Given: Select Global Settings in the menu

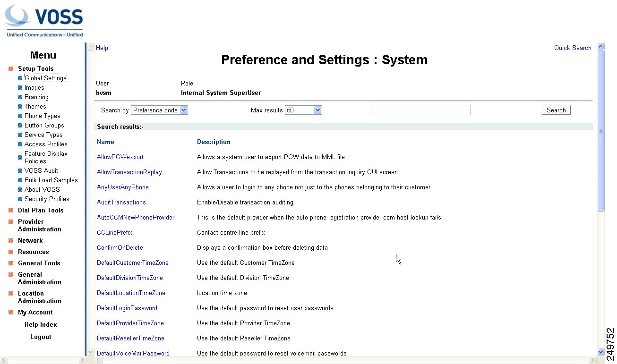Looking at the screenshot, I should tap(45, 78).
